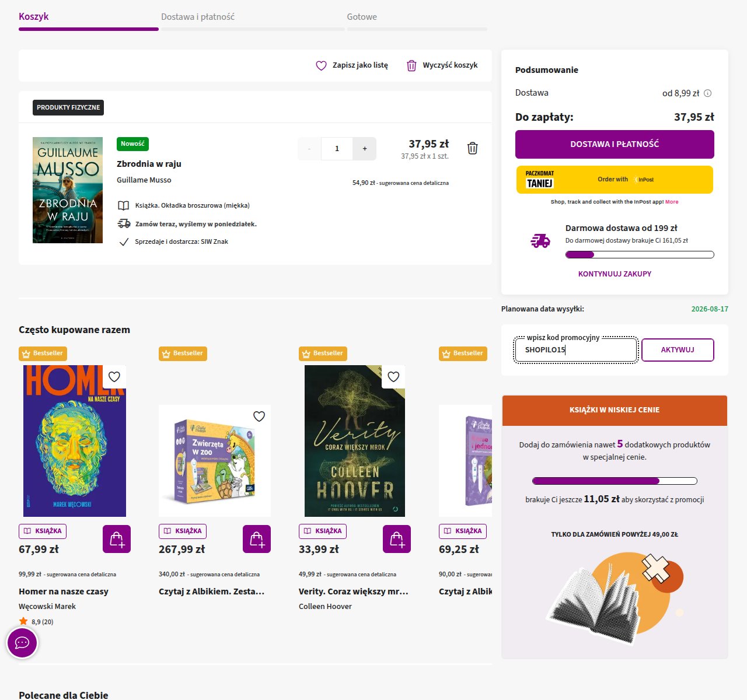The height and width of the screenshot is (700, 747).
Task: Click the low-price books promotion progress bar
Action: (x=615, y=481)
